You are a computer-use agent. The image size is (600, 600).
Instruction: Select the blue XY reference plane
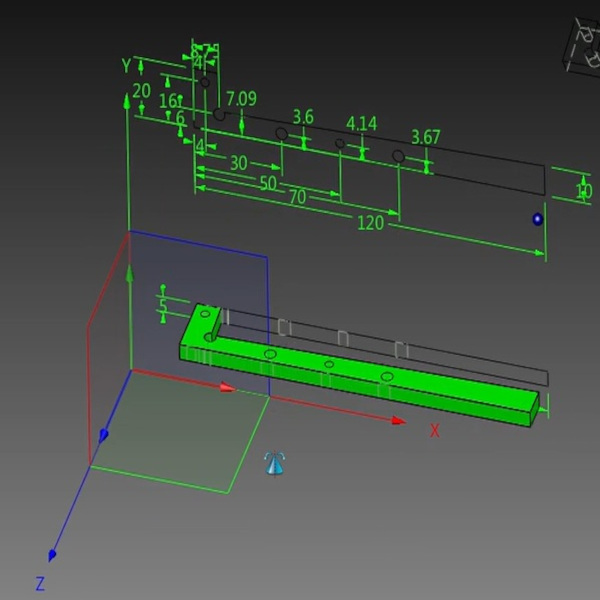click(x=200, y=300)
